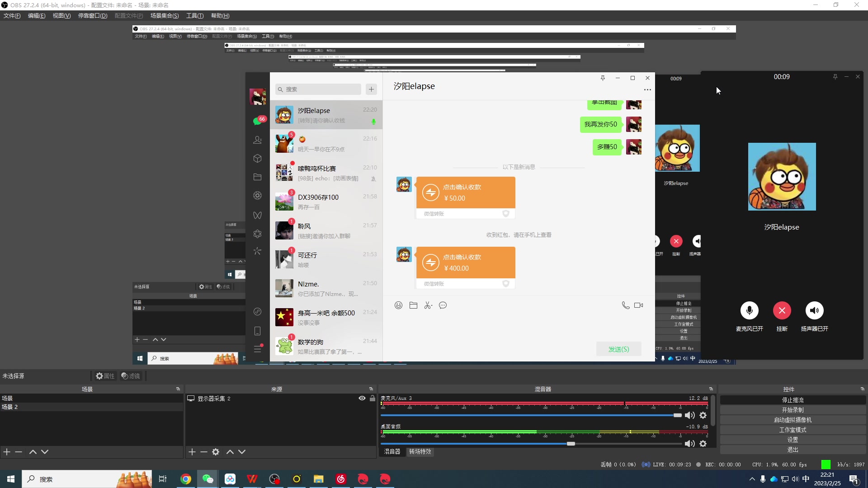Add a new scene with plus in 场景 panel

tap(7, 452)
